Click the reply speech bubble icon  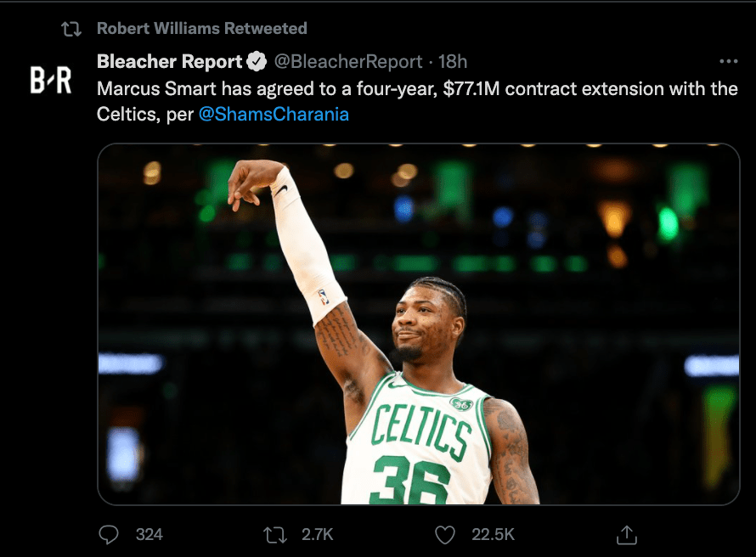pos(109,534)
